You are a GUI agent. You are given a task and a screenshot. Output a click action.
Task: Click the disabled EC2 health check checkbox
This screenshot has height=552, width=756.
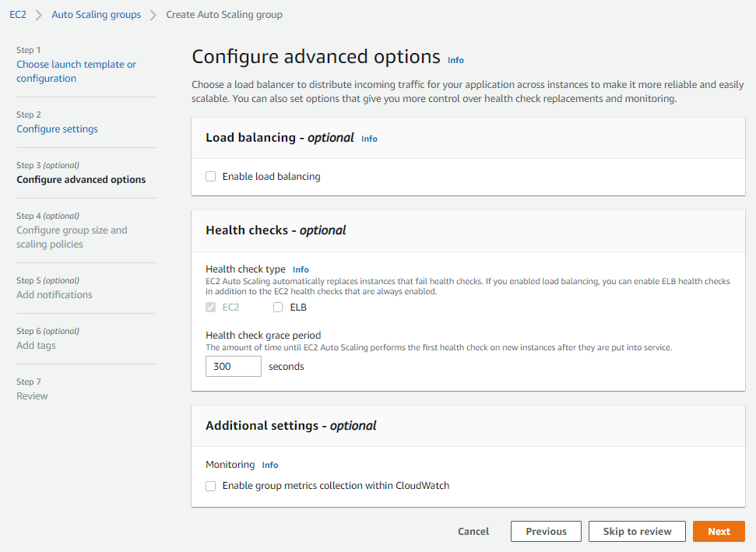click(211, 307)
